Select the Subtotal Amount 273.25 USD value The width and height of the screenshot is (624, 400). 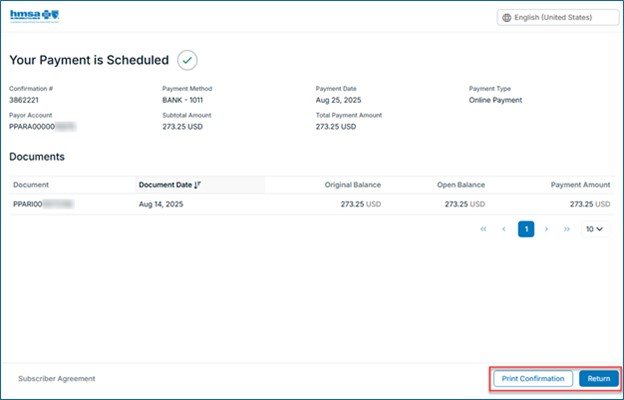183,127
